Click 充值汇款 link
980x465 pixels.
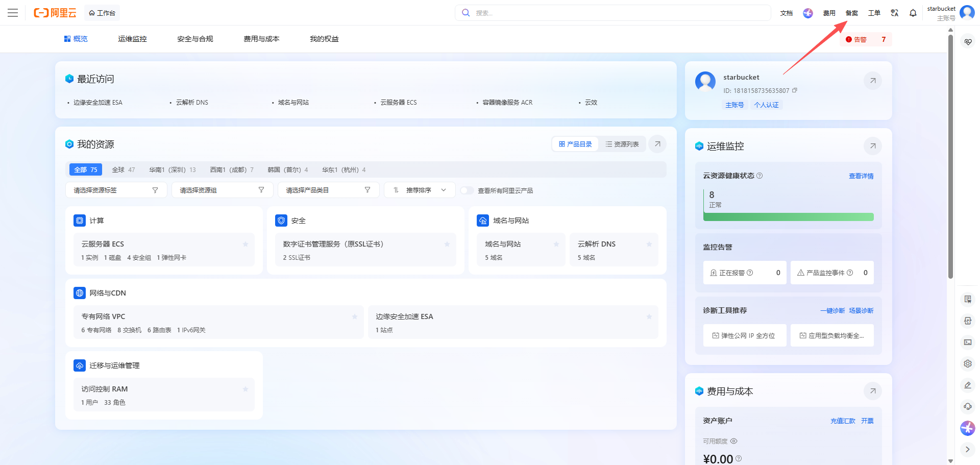(x=843, y=421)
